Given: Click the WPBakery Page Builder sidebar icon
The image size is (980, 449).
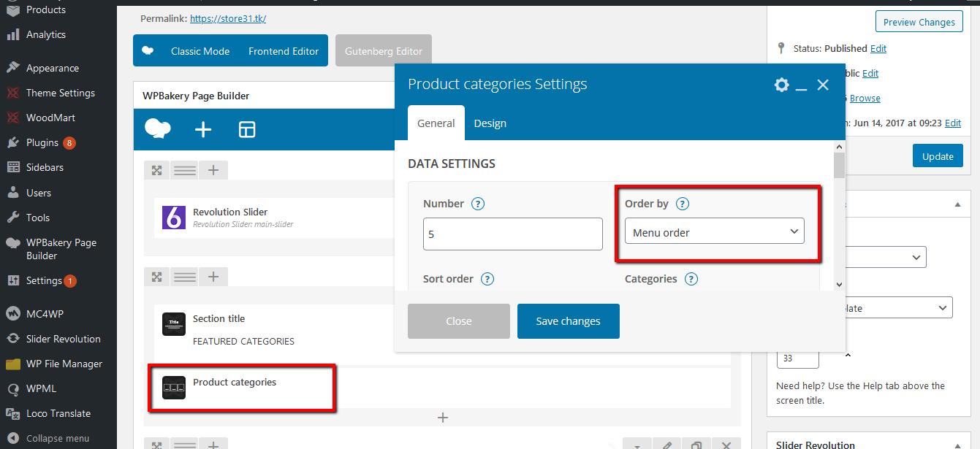Looking at the screenshot, I should click(x=13, y=243).
